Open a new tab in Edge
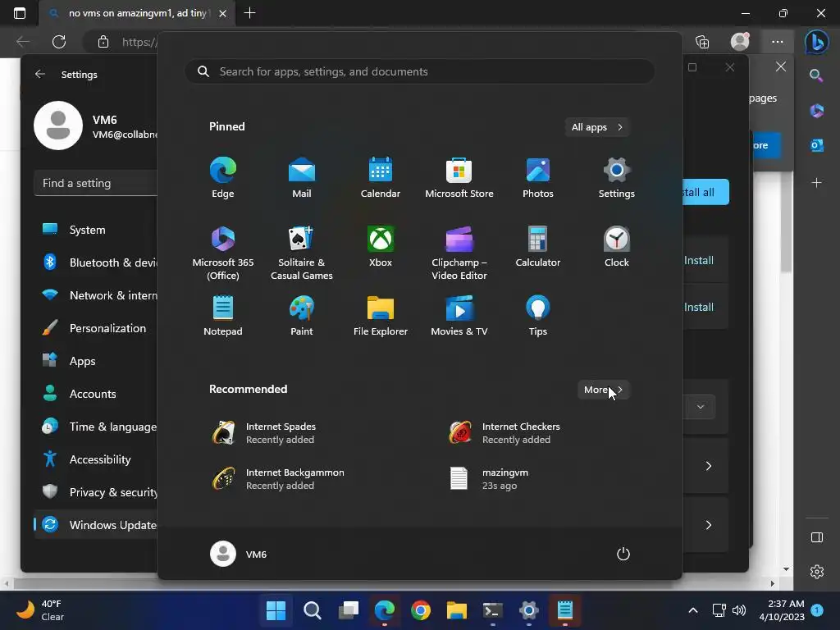 click(x=249, y=13)
